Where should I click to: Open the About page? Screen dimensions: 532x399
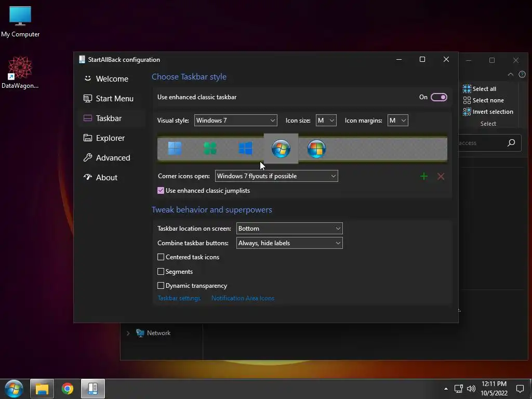pos(112,177)
